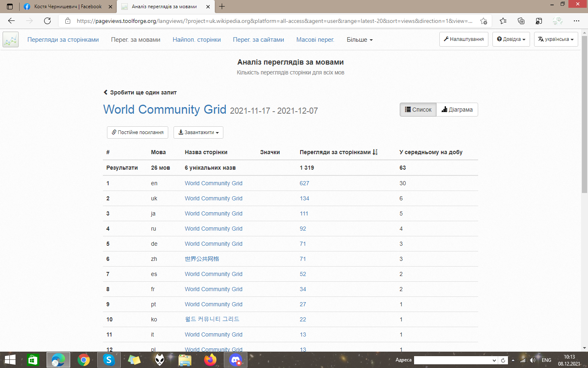Screen dimensions: 588x368
Task: Switch to the Список list view
Action: tap(418, 110)
